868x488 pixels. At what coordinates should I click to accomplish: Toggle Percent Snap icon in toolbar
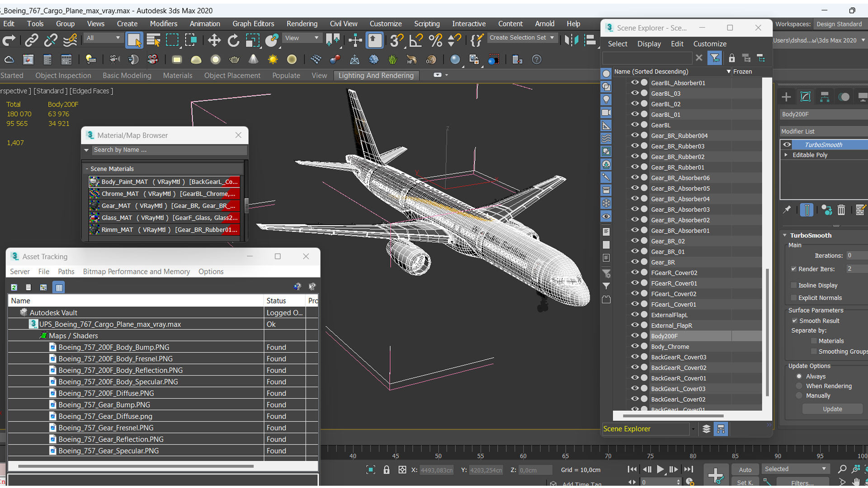435,41
